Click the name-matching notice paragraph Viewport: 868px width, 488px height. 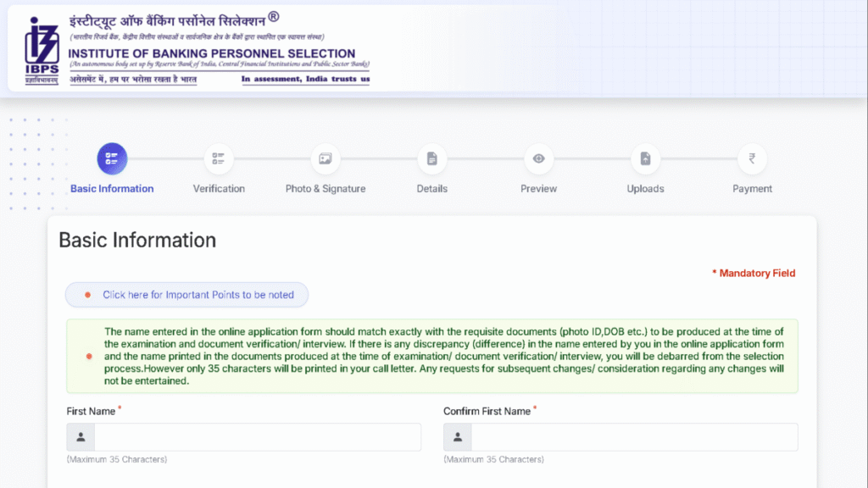tap(444, 357)
